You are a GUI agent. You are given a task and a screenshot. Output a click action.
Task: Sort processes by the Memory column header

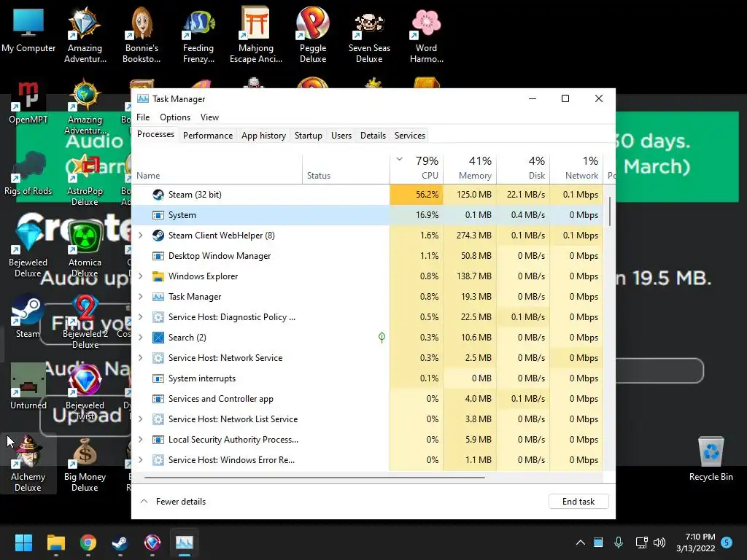[471, 168]
